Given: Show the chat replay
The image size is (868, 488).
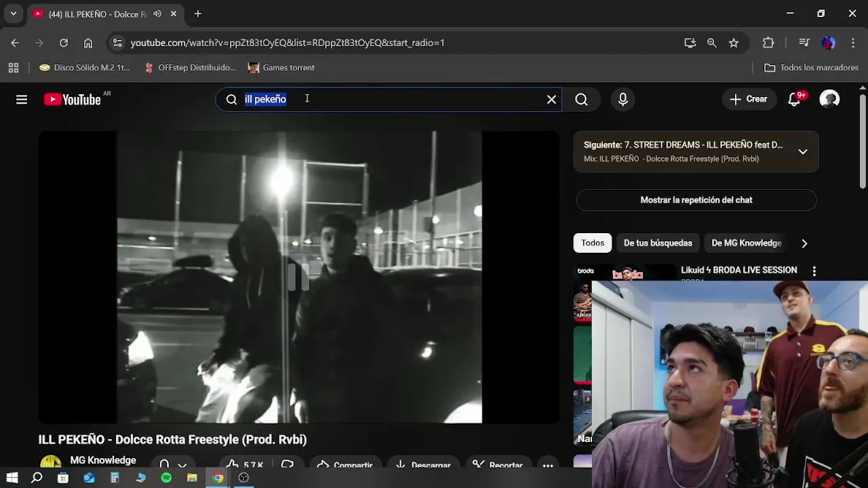Looking at the screenshot, I should (696, 200).
